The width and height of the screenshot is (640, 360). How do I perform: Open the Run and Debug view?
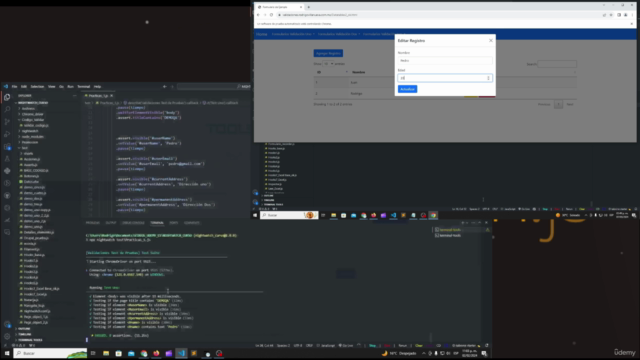tap(7, 134)
